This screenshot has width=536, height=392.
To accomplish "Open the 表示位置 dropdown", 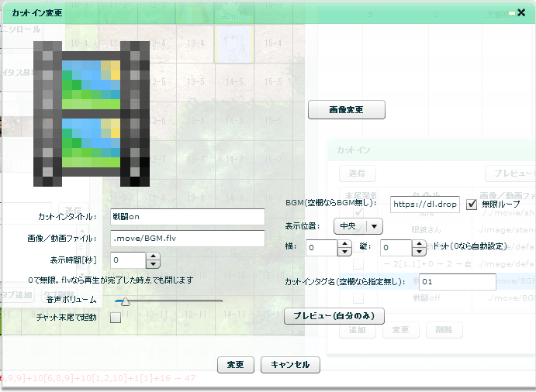I will click(375, 226).
